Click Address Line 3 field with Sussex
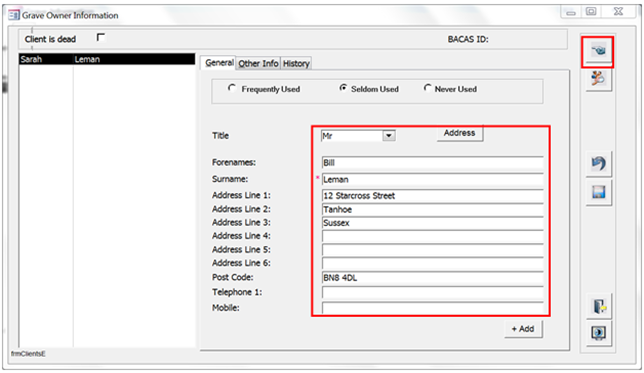 [x=432, y=223]
